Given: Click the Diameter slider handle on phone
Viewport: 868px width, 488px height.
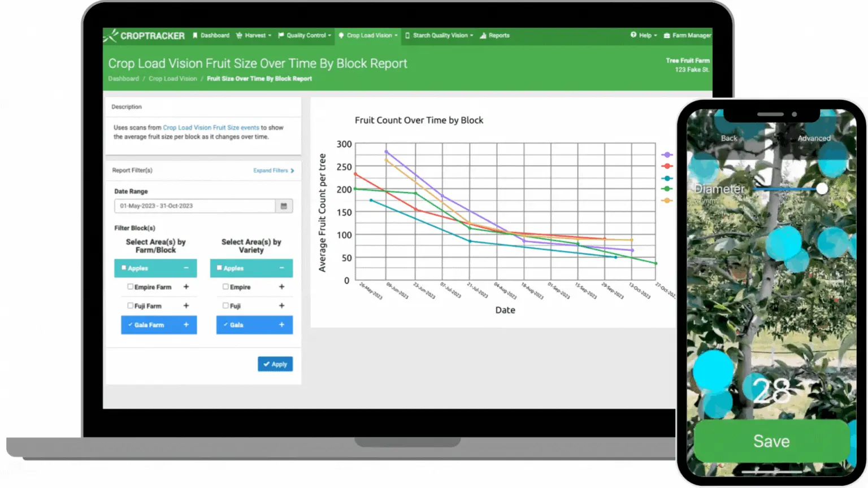Looking at the screenshot, I should (822, 189).
